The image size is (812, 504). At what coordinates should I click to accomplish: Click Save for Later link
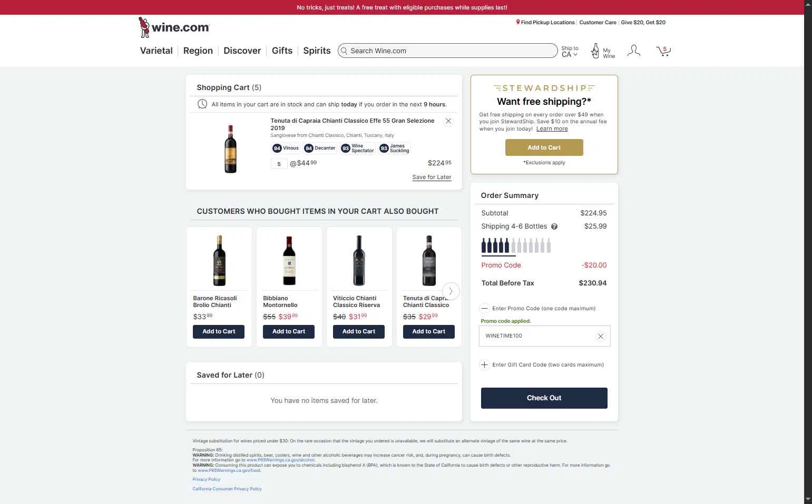pos(432,177)
